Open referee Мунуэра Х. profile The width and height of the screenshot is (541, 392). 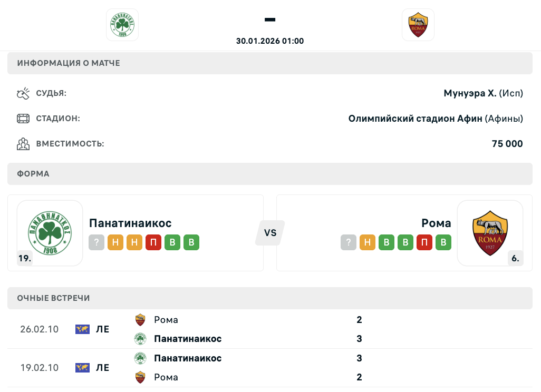pos(470,93)
